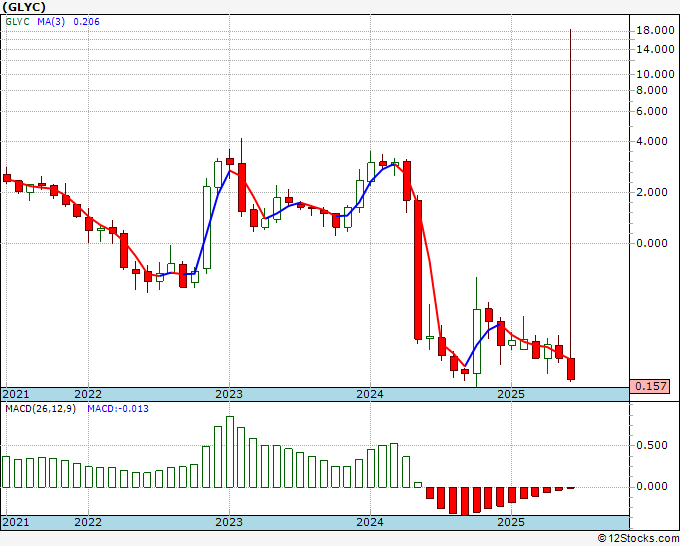This screenshot has height=546, width=680.
Task: Click the 2.000 price axis label
Action: [652, 192]
